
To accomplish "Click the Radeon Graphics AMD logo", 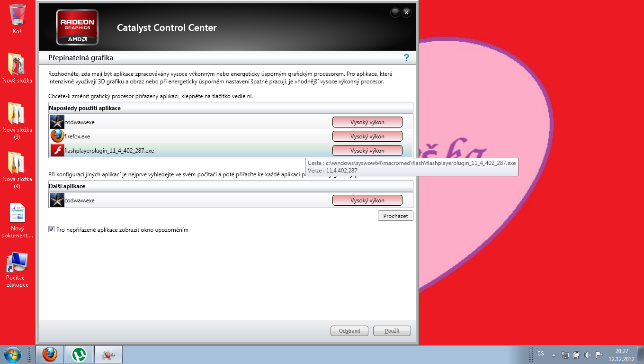I will pyautogui.click(x=77, y=27).
